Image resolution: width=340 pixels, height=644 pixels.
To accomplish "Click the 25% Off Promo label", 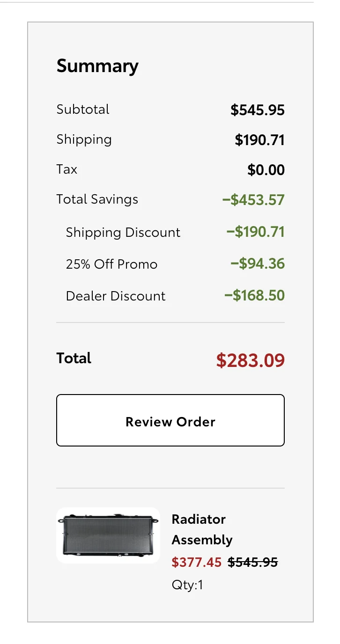I will [111, 264].
